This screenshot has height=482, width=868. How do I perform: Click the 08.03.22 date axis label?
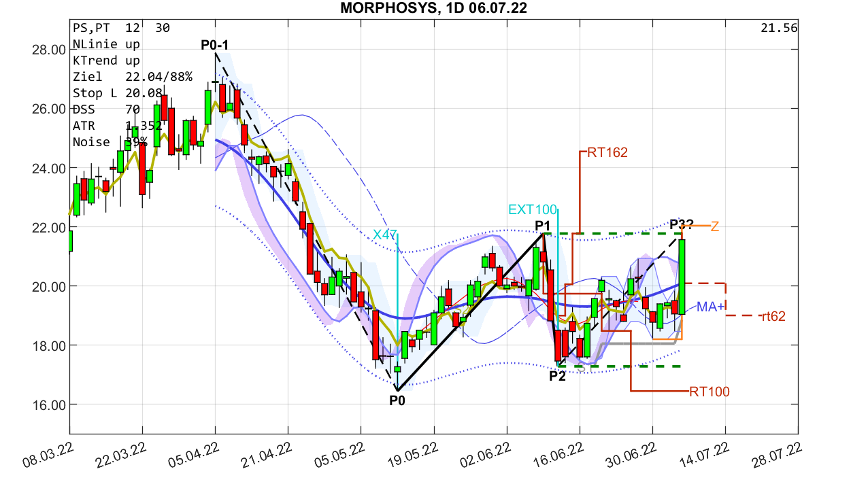(x=46, y=454)
